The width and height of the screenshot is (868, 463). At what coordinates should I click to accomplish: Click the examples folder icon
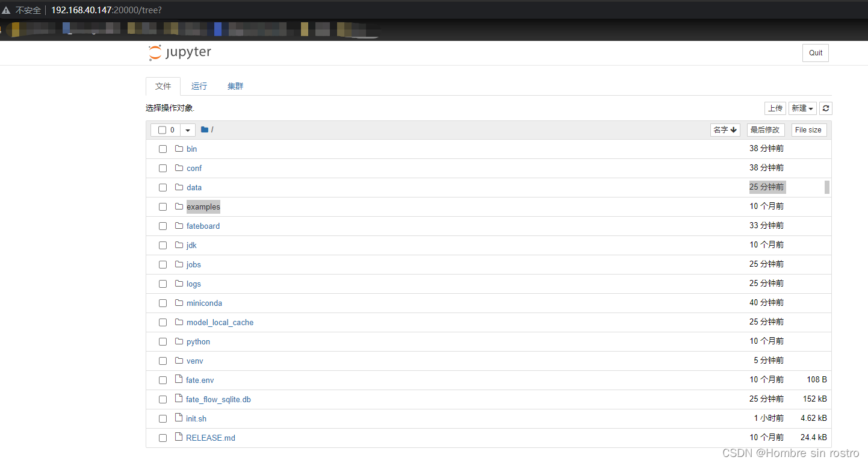(x=179, y=206)
